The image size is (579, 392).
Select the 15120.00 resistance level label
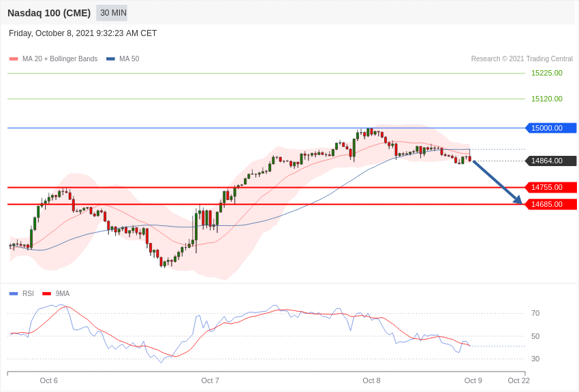coord(547,99)
